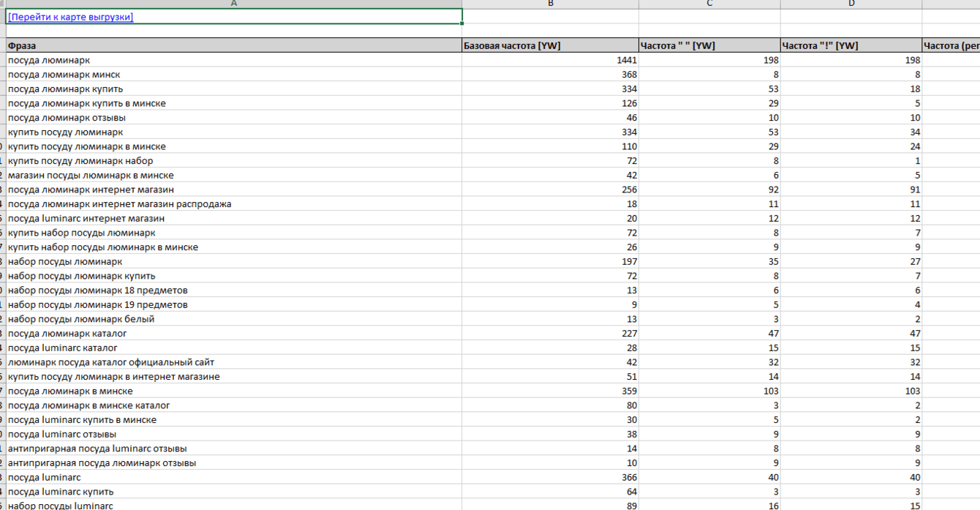The width and height of the screenshot is (980, 510).
Task: Select column D header
Action: tap(851, 4)
